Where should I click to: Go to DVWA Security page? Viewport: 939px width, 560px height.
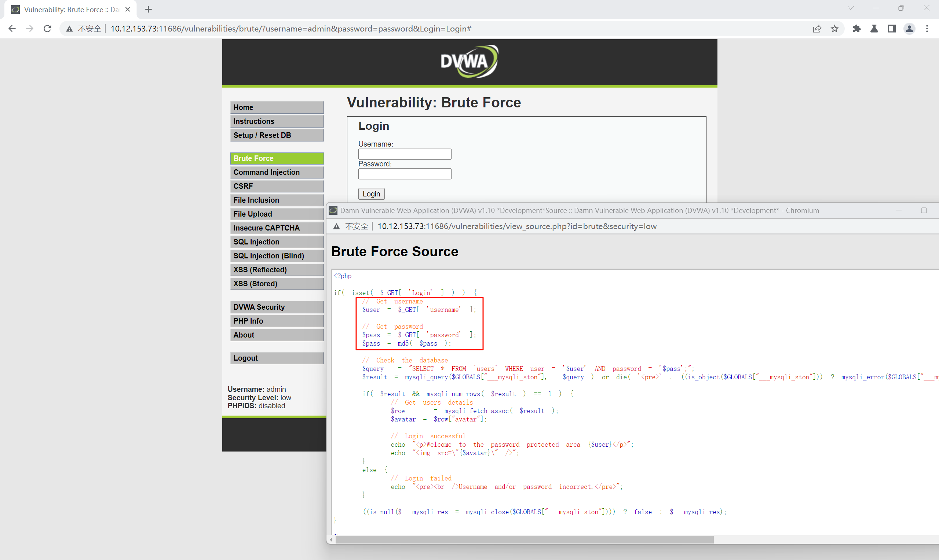click(x=277, y=307)
